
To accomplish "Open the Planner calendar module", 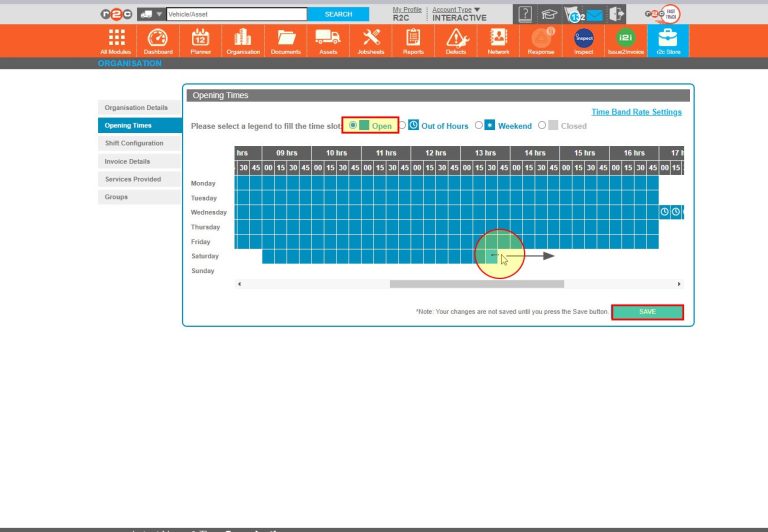I will tap(200, 39).
